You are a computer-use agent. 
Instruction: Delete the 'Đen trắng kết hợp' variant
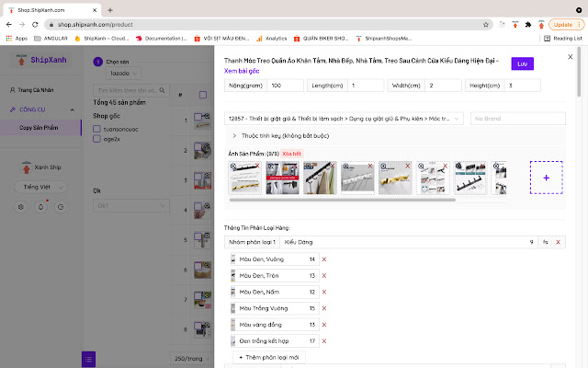323,341
